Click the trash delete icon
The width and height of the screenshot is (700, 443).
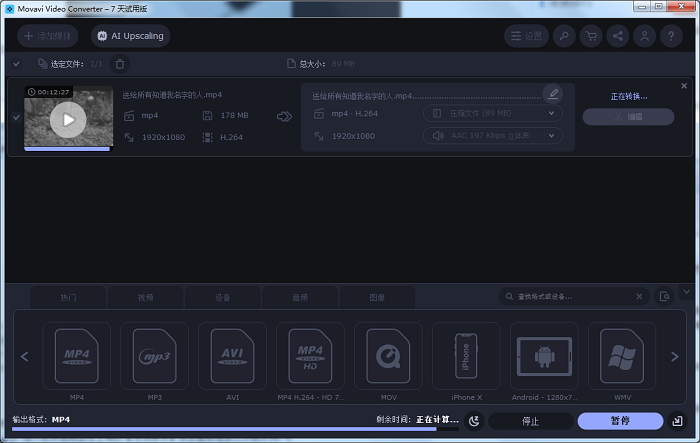[x=120, y=64]
